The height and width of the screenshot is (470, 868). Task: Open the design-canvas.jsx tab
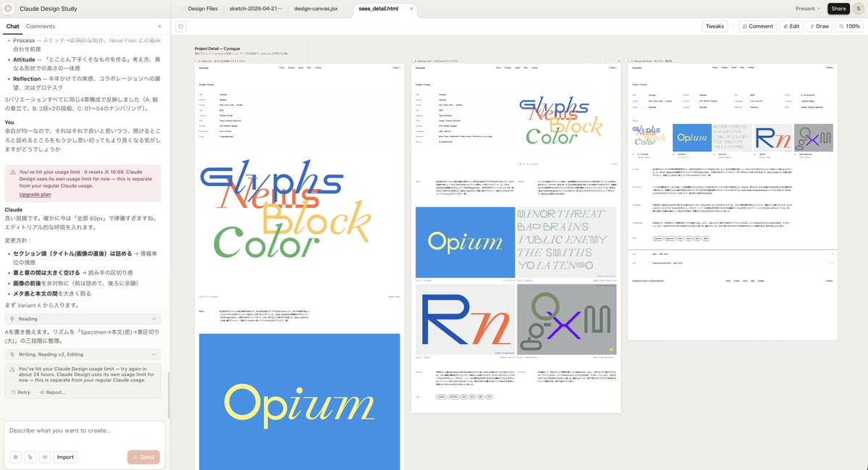(x=316, y=9)
